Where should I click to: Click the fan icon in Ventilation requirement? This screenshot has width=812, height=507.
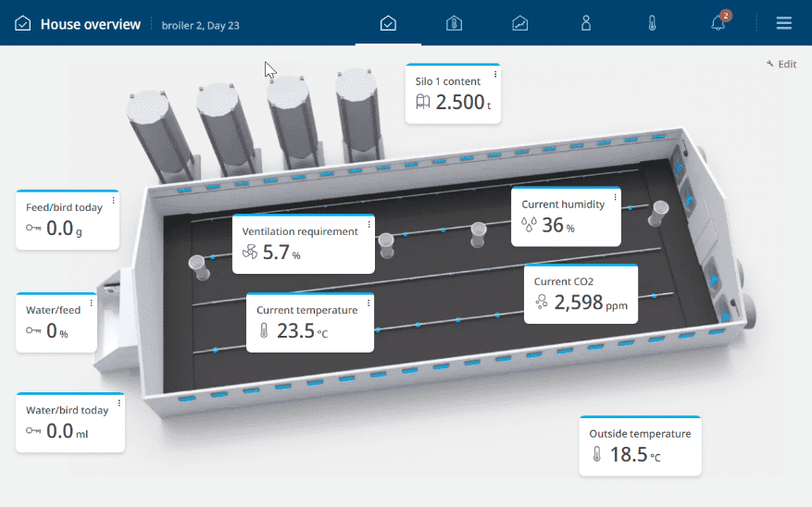(250, 252)
